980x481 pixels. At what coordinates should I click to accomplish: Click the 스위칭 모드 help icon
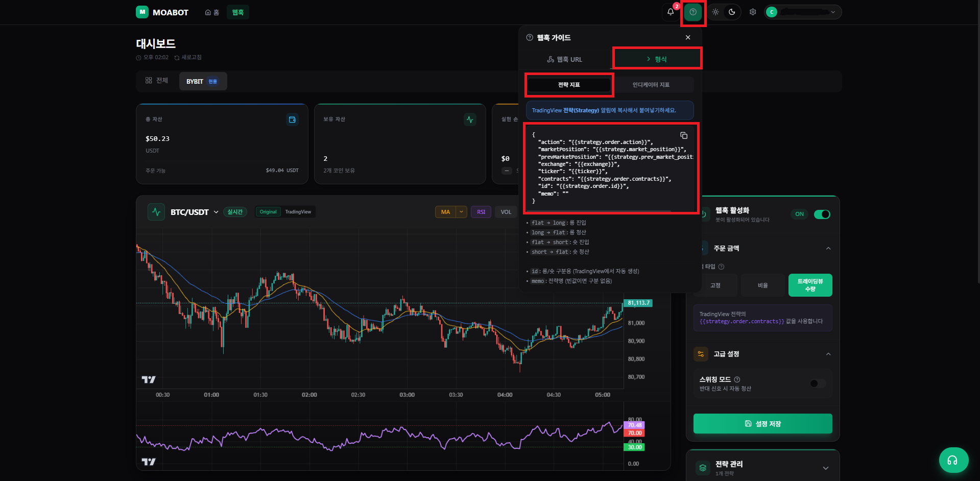(x=737, y=379)
